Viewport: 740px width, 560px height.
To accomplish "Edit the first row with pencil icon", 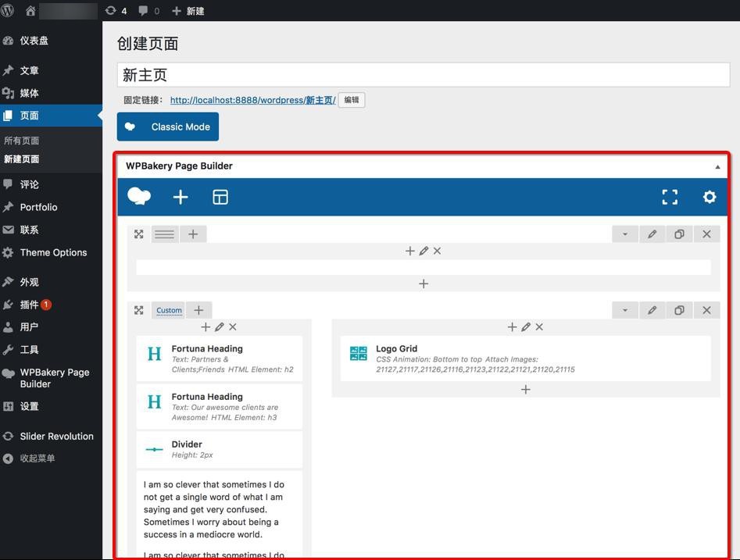I will [x=652, y=234].
